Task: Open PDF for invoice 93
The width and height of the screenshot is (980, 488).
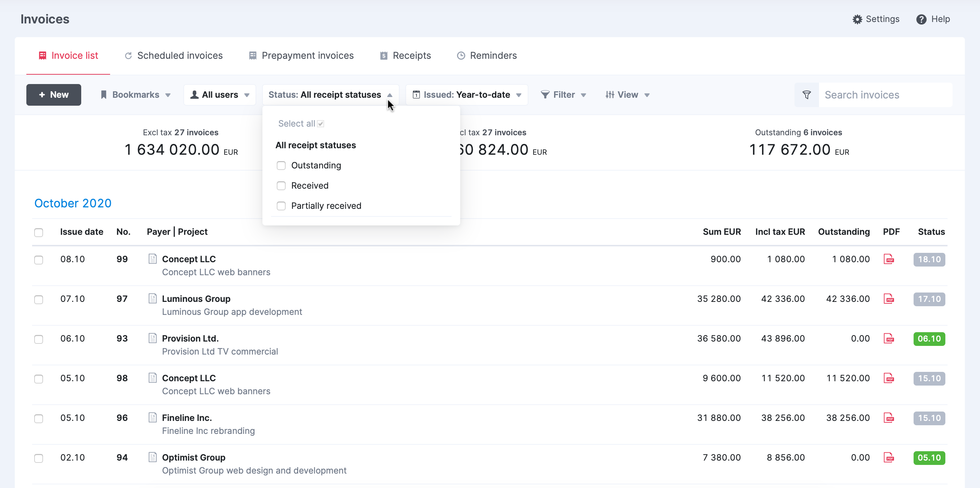Action: (889, 338)
